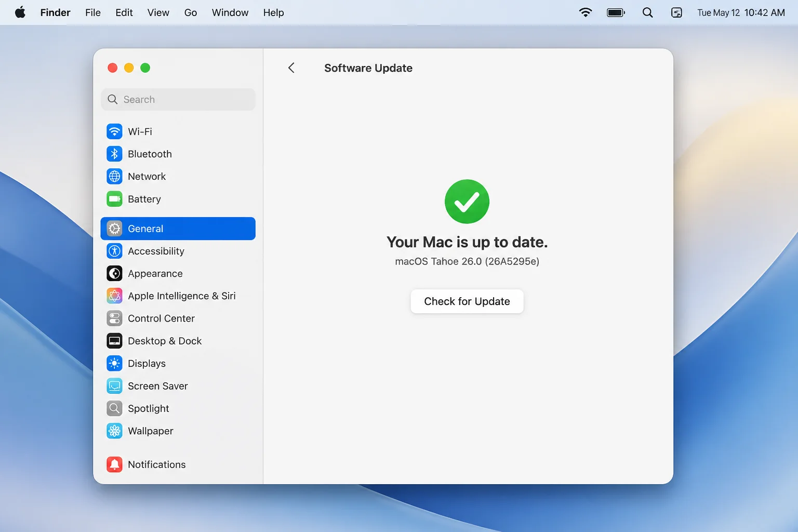Select the green Battery icon
Screen dimensions: 798x532
point(114,199)
